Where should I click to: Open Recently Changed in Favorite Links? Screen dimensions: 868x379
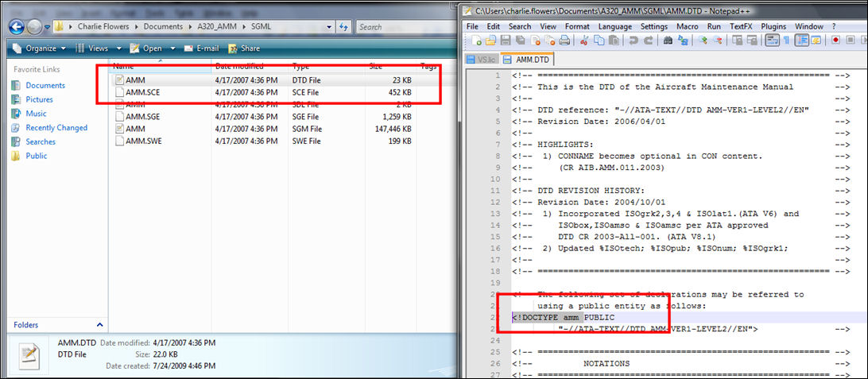click(56, 128)
